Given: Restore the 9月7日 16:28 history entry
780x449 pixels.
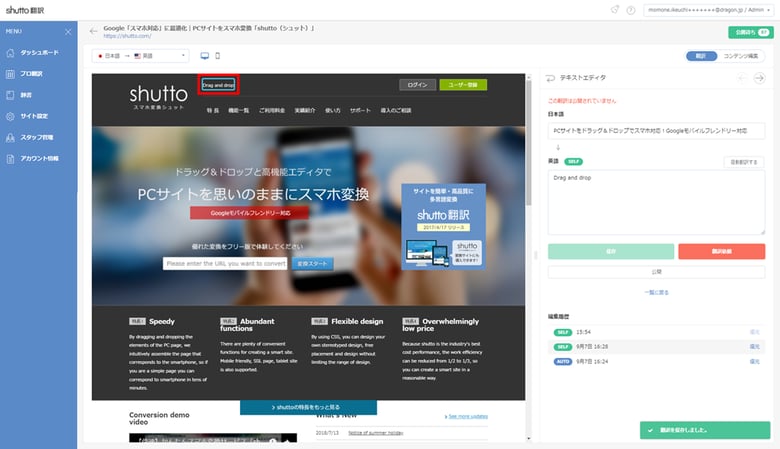Looking at the screenshot, I should (x=754, y=347).
